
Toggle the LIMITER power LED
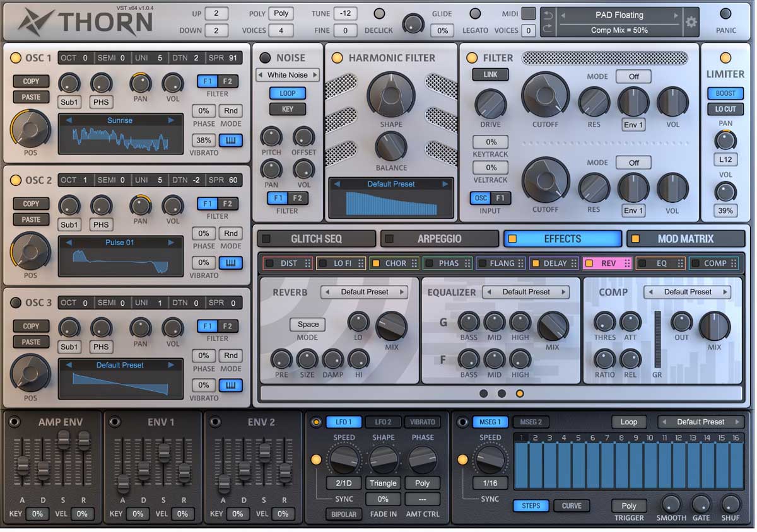click(725, 58)
